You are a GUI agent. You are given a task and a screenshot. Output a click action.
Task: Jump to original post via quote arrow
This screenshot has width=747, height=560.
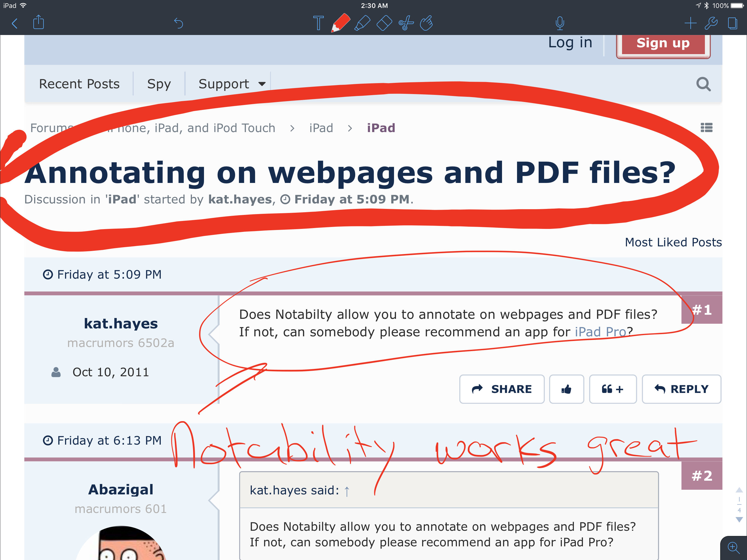(346, 491)
